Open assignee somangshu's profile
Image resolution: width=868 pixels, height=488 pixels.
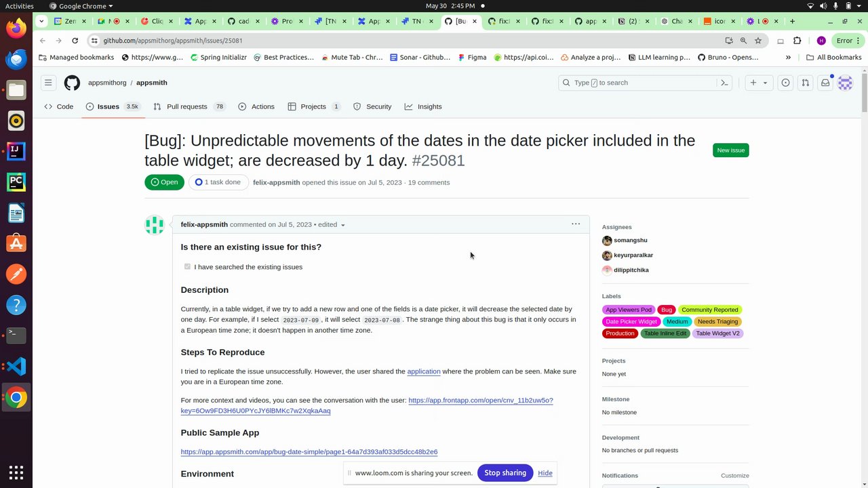click(x=631, y=241)
